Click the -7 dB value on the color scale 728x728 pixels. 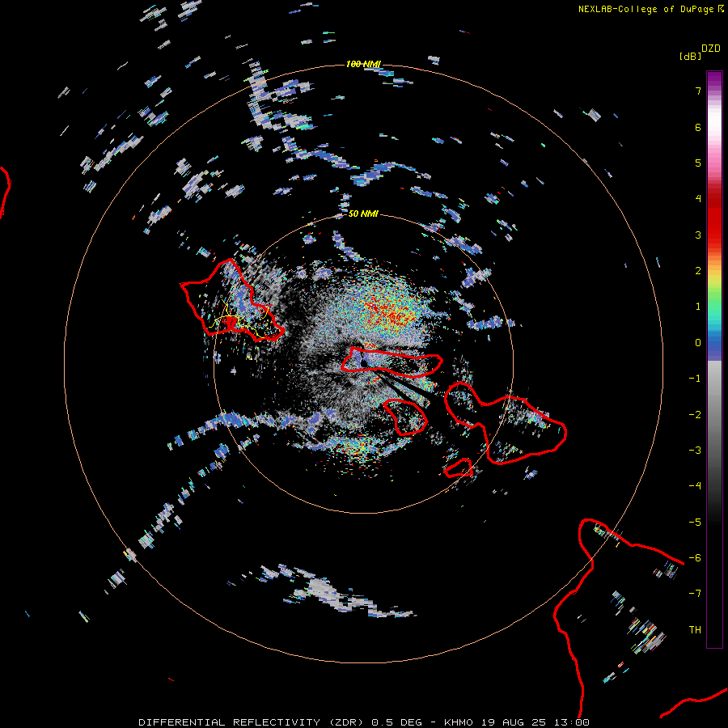pyautogui.click(x=695, y=594)
